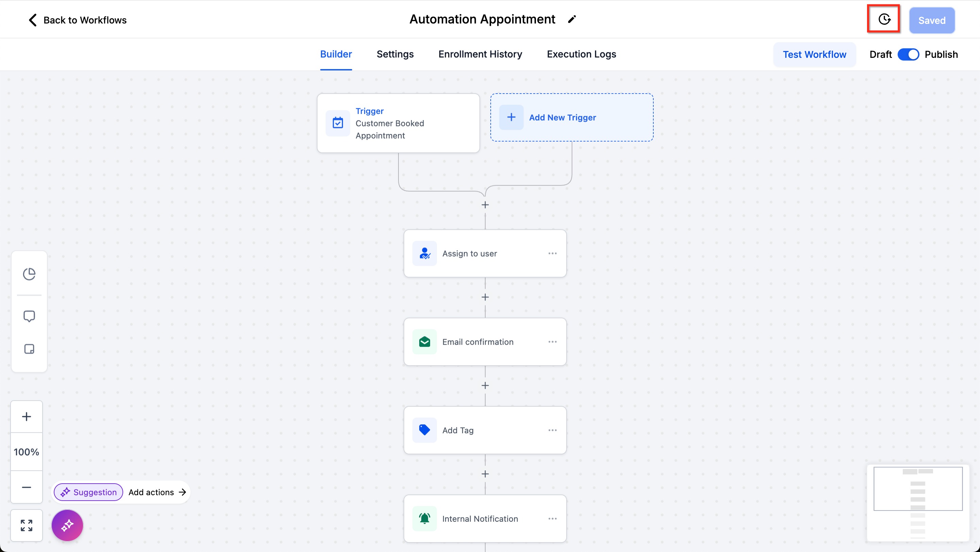Click the Test Workflow button
The image size is (980, 552).
click(814, 54)
